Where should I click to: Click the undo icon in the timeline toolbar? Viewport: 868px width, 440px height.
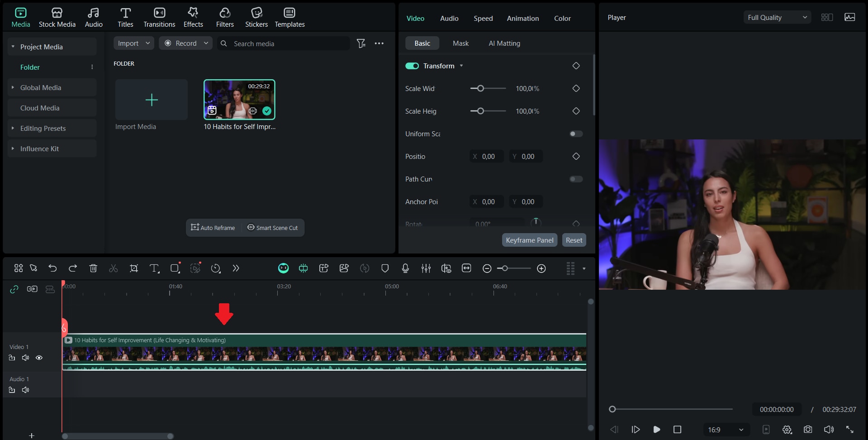click(52, 268)
